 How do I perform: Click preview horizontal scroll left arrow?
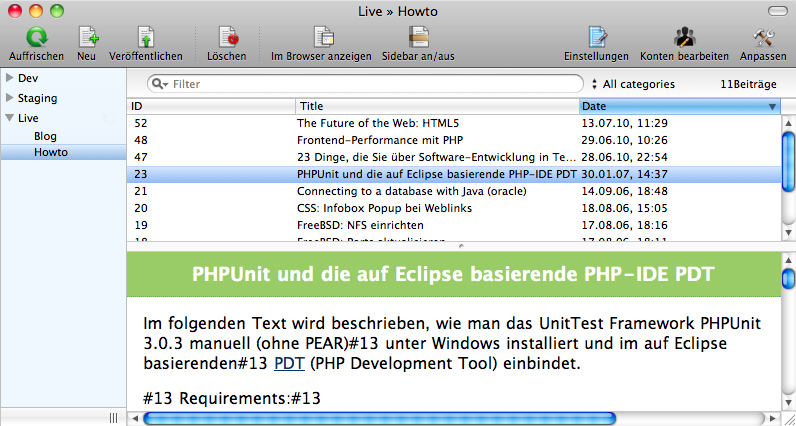pos(135,418)
